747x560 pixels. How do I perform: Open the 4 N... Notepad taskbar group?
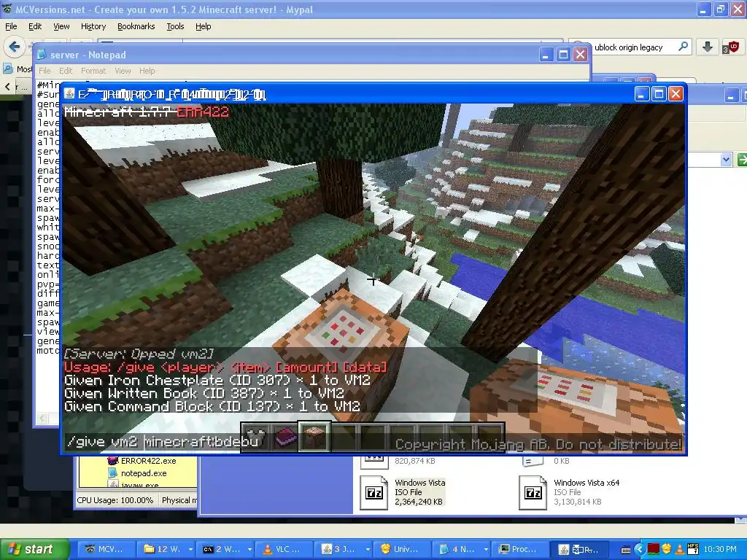tap(461, 549)
